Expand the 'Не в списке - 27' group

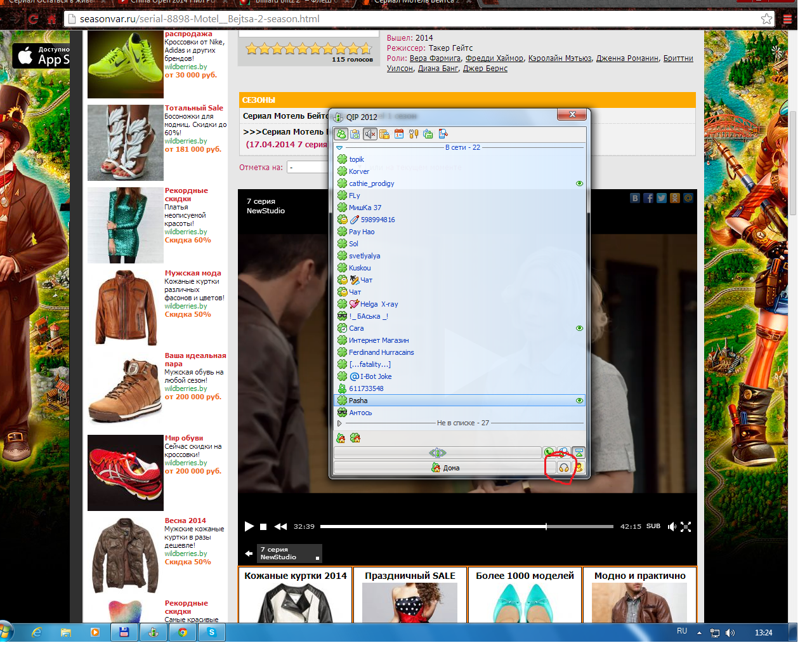click(x=339, y=423)
